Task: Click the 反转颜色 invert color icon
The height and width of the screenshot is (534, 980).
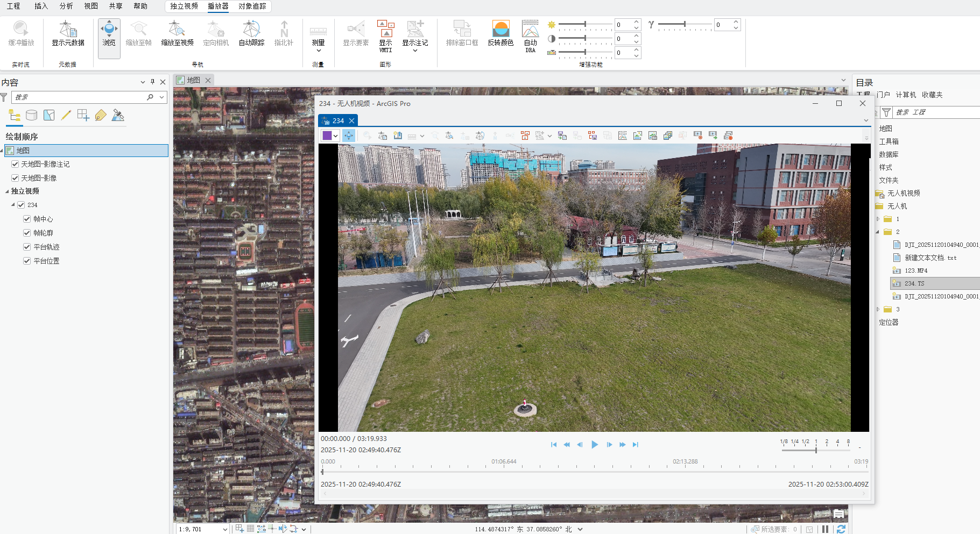Action: point(500,33)
